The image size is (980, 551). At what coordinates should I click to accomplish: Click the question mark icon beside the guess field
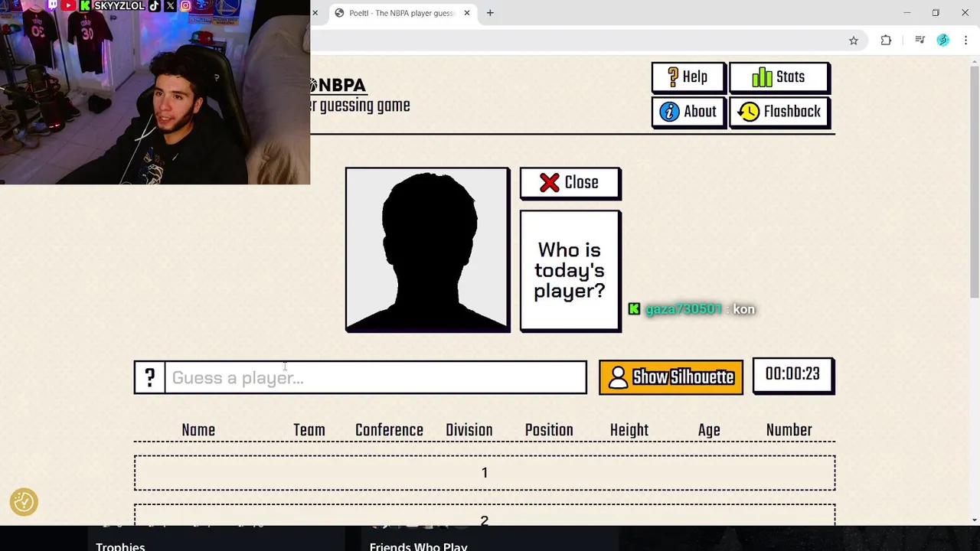point(149,377)
